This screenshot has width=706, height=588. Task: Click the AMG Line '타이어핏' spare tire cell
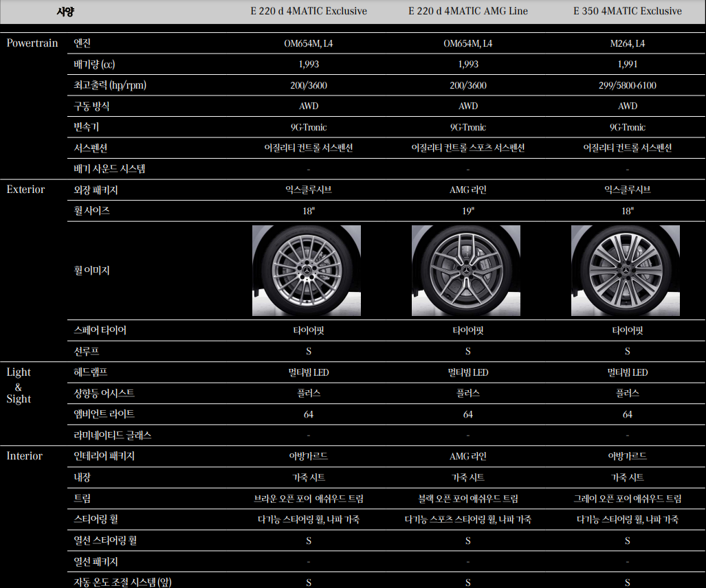tap(468, 330)
